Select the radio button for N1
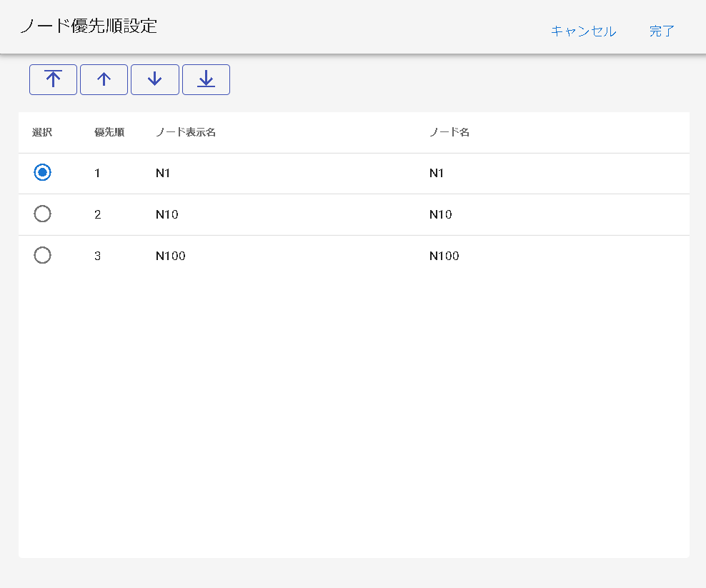The image size is (706, 588). (x=43, y=172)
